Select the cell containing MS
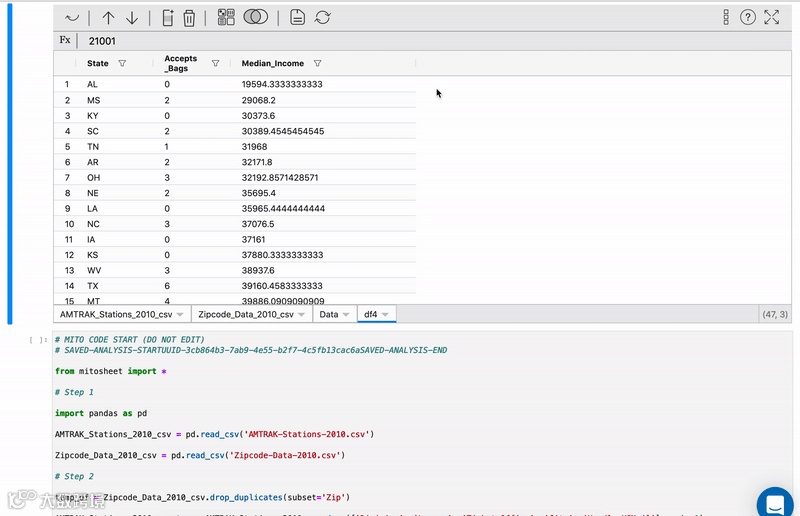Screen dimensions: 800x516 (114, 100)
